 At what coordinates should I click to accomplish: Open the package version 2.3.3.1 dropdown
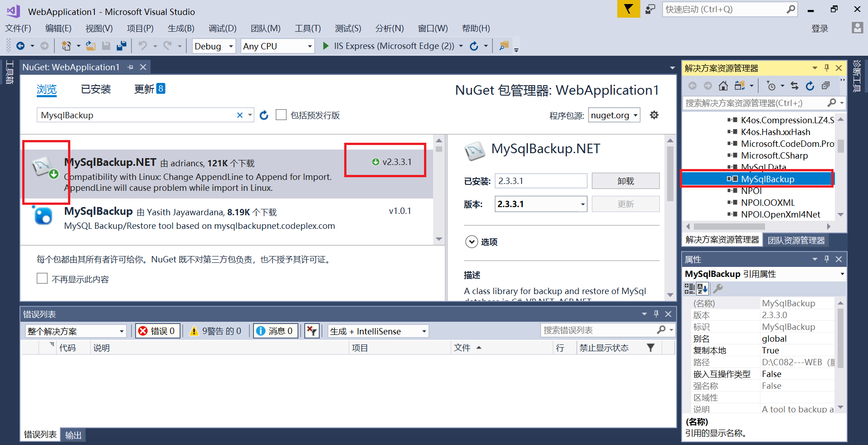(541, 204)
